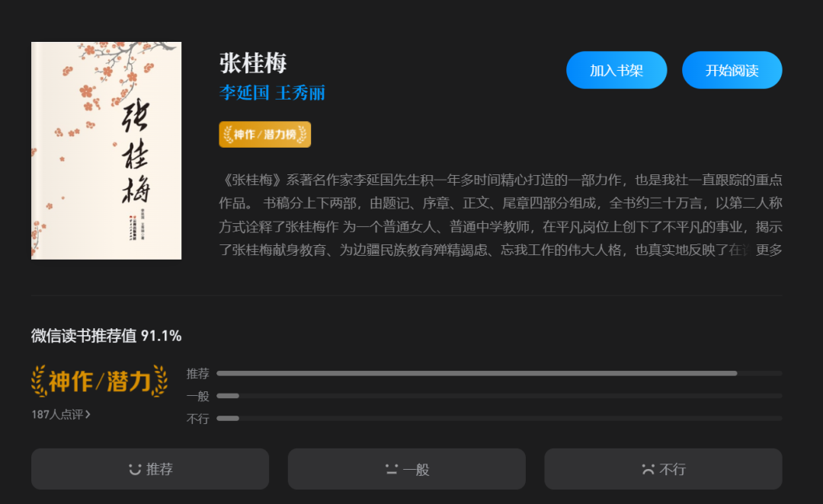Screen dimensions: 823x504
Task: Click the book title 张桂梅
Action: click(x=253, y=63)
